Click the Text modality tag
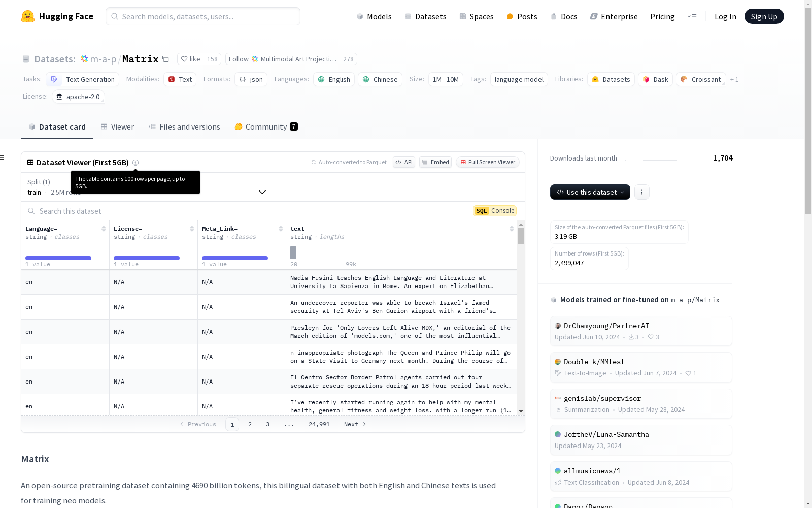The image size is (812, 508). tap(180, 79)
